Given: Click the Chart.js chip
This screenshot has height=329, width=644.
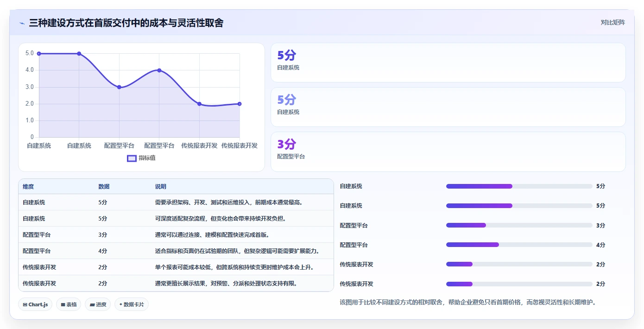Looking at the screenshot, I should click(36, 304).
